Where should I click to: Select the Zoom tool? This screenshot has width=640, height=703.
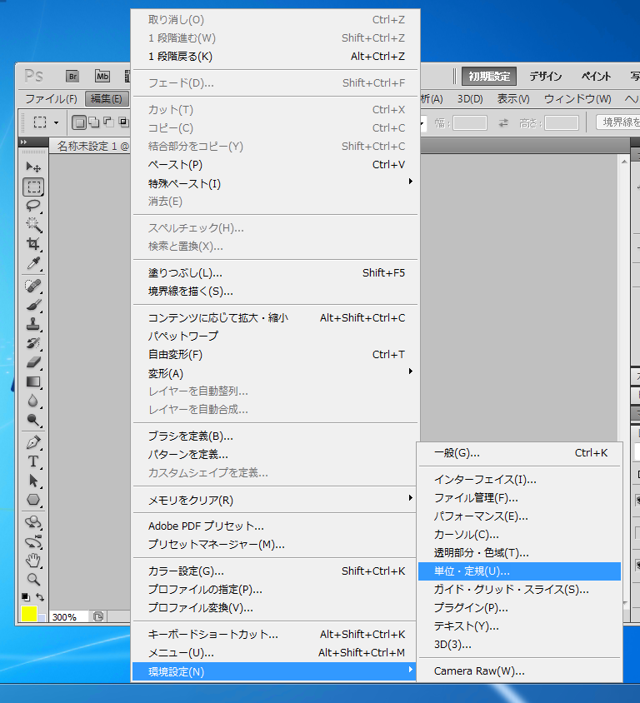coord(33,579)
